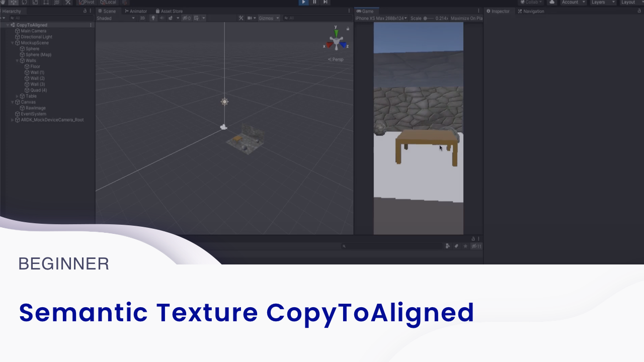
Task: Select Directional Light in Hierarchy
Action: point(36,37)
